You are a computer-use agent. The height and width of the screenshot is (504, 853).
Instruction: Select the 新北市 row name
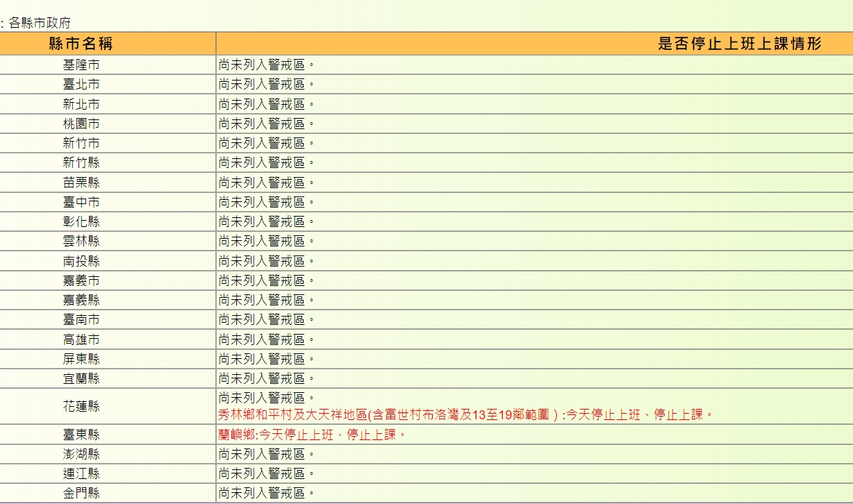(x=81, y=104)
